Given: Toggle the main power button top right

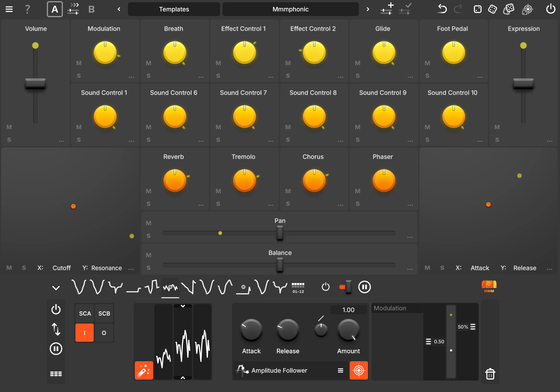Looking at the screenshot, I should pyautogui.click(x=551, y=9).
